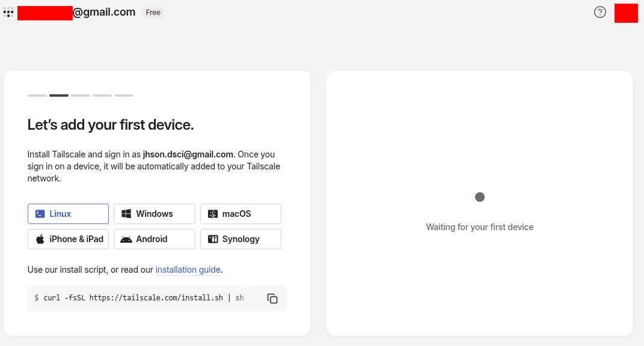Open the installation guide link
644x346 pixels.
(188, 270)
